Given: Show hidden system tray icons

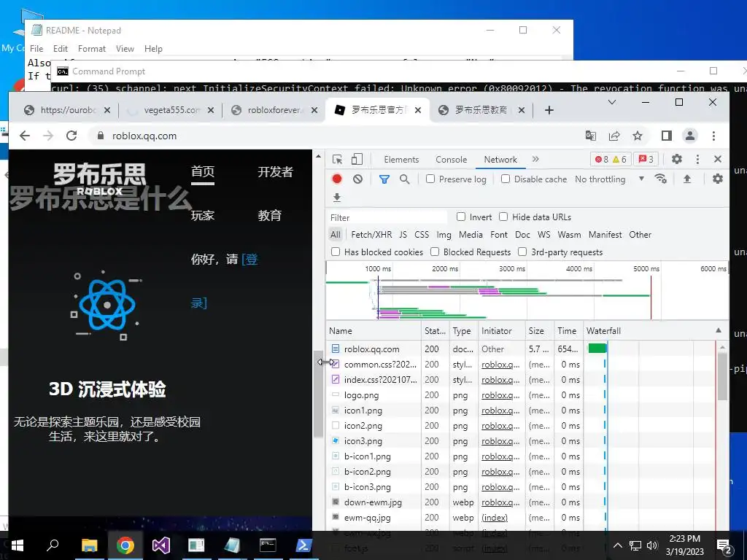Looking at the screenshot, I should click(617, 545).
